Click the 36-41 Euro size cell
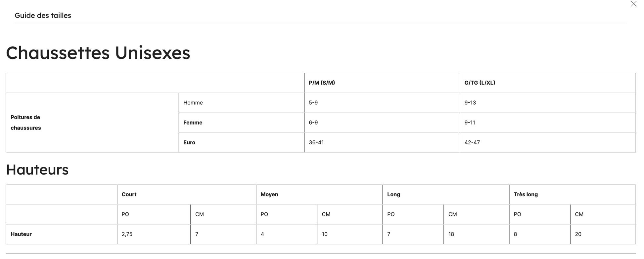The width and height of the screenshot is (644, 259). 316,142
